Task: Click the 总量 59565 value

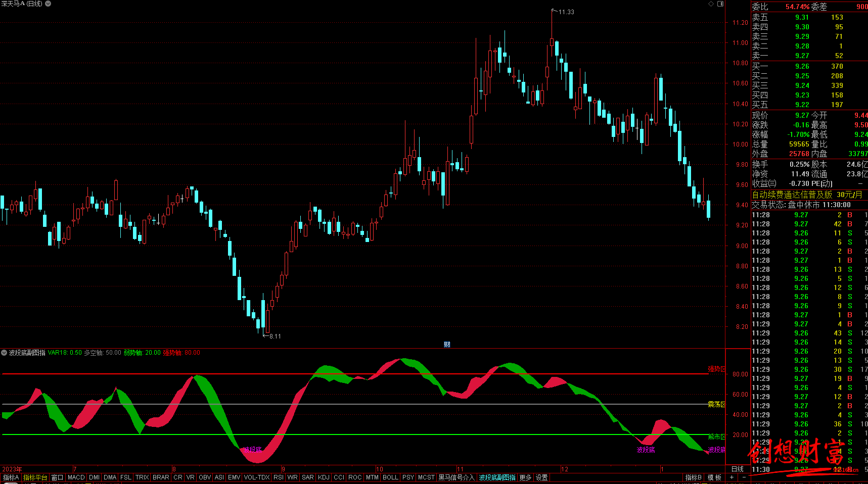Action: pos(799,144)
